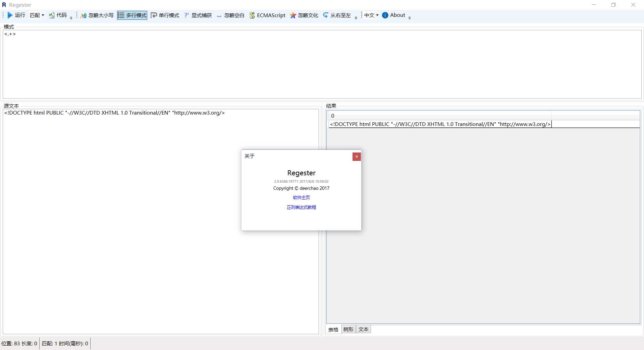Toggle 忽略大小写 ignore case option
The width and height of the screenshot is (644, 350).
(x=97, y=15)
